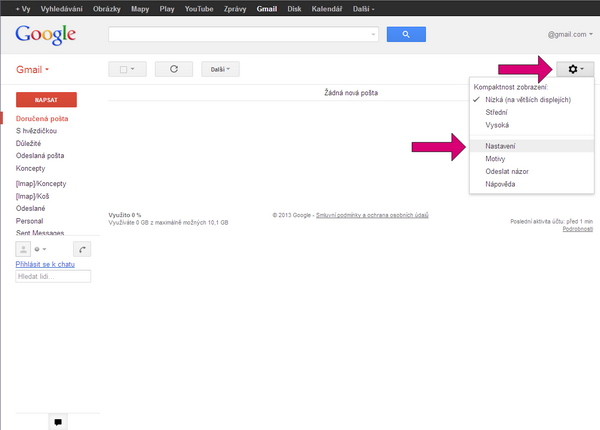
Task: Click the phone call icon in chat panel
Action: click(x=82, y=249)
